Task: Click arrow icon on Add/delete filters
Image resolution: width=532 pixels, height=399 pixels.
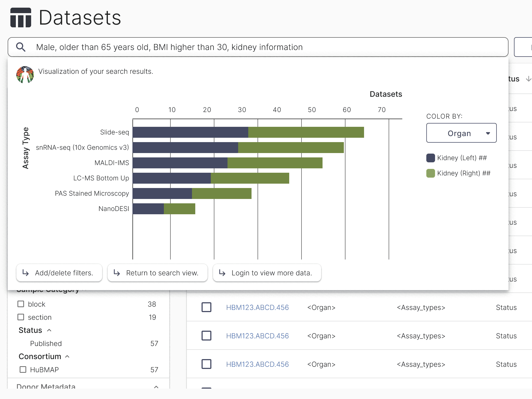Action: [26, 273]
